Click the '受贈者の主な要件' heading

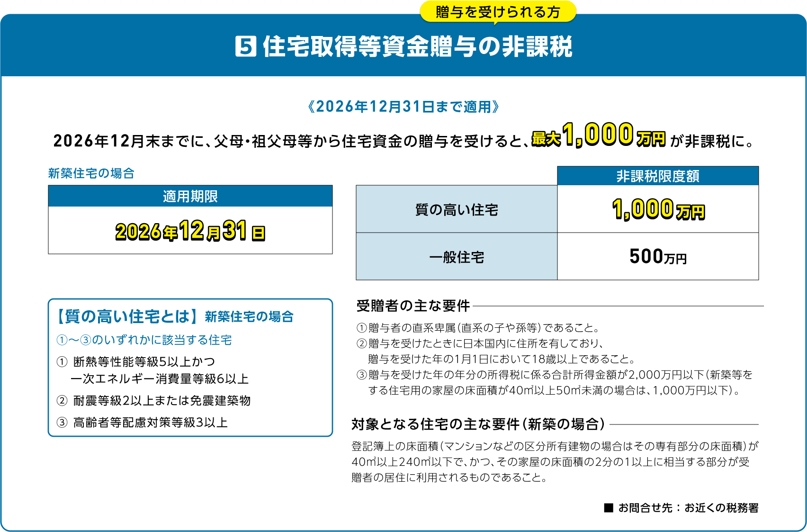click(413, 306)
